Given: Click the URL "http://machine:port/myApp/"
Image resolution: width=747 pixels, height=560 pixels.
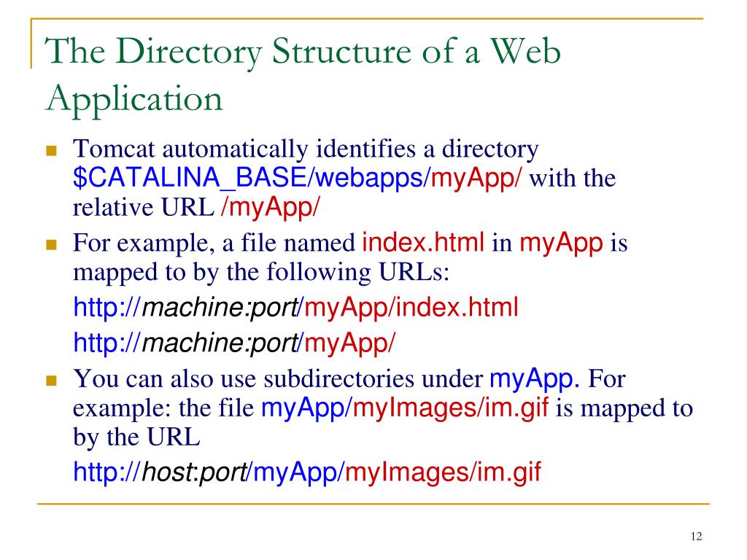Looking at the screenshot, I should tap(234, 343).
